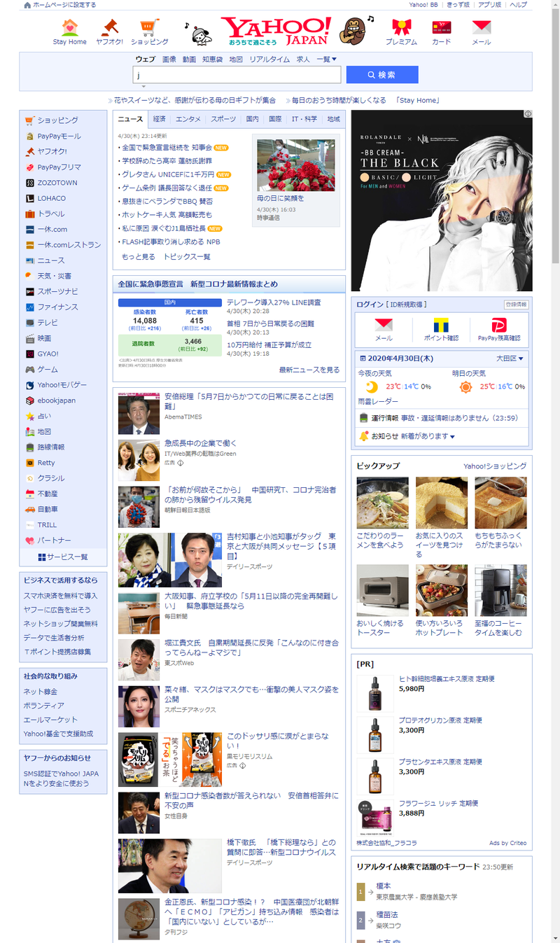
Task: Click the PayPayモール sidebar icon
Action: (30, 136)
